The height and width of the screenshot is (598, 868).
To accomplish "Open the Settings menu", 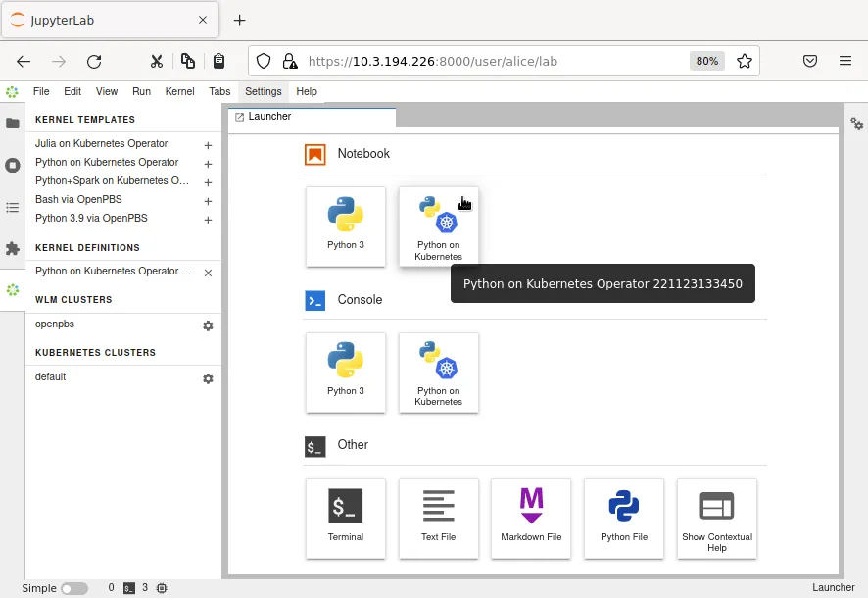I will tap(264, 91).
